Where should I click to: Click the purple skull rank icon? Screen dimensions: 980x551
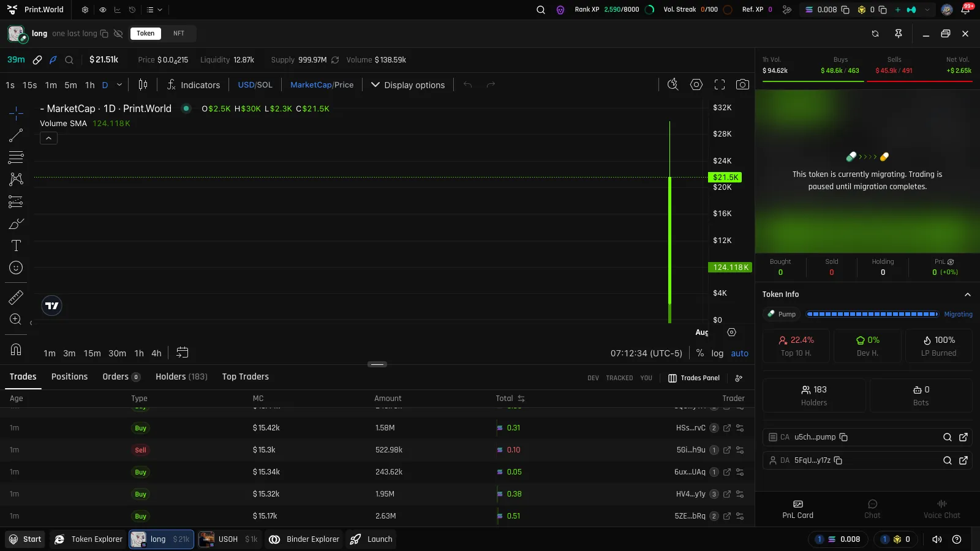tap(560, 10)
